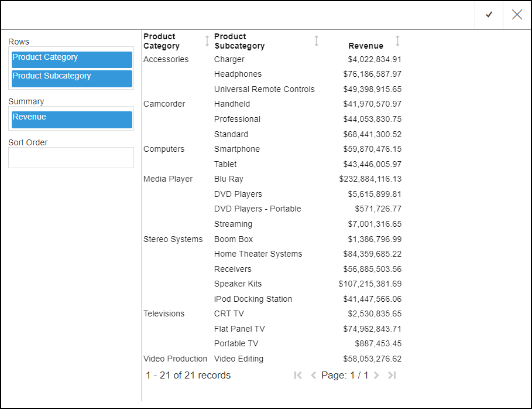Click the Speaker Kits subcategory cell
The width and height of the screenshot is (532, 409).
pyautogui.click(x=238, y=284)
